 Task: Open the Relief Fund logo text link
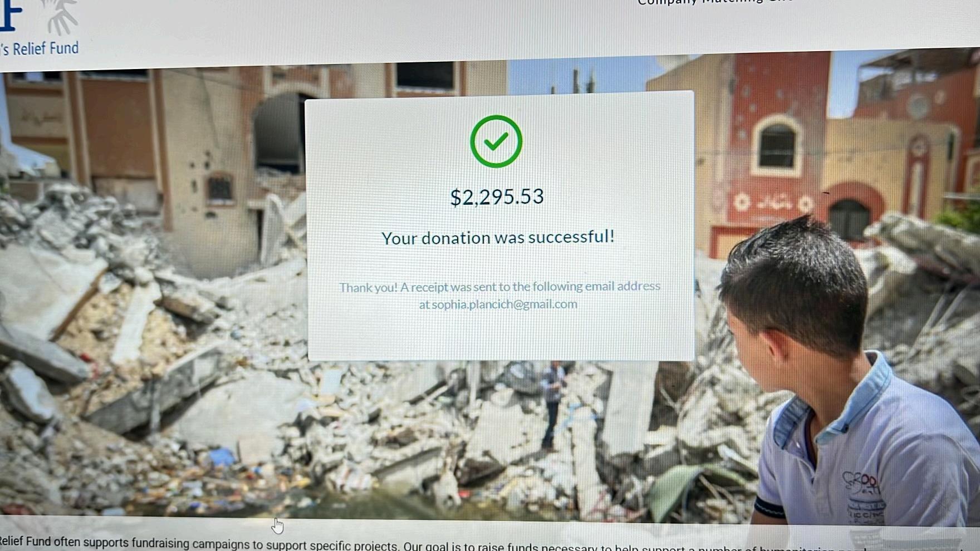coord(40,49)
